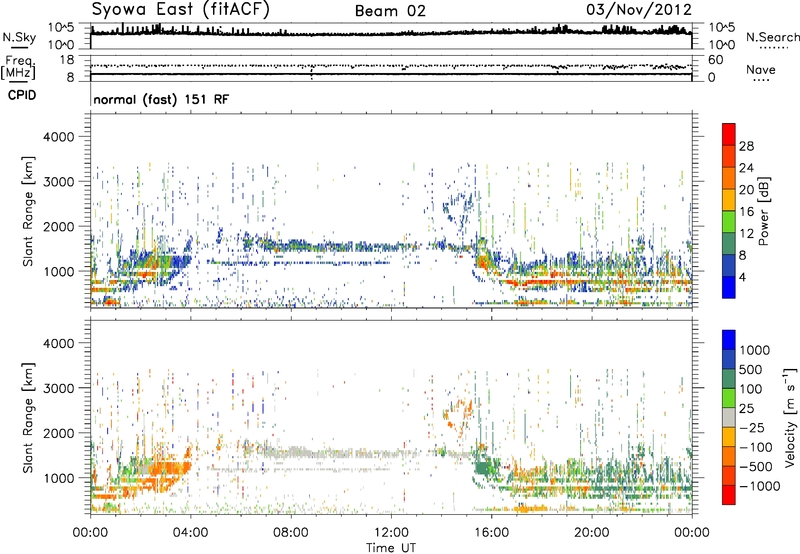
Task: Click the '12:00' time axis tick
Action: click(x=391, y=533)
